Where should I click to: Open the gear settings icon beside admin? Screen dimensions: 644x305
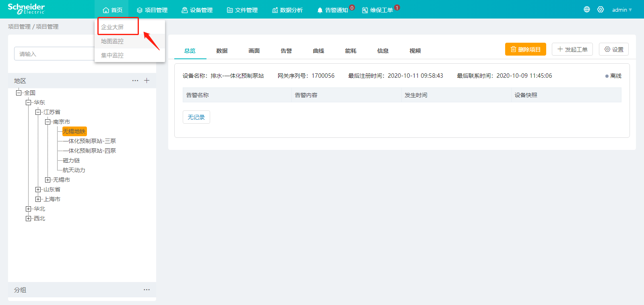[x=601, y=9]
